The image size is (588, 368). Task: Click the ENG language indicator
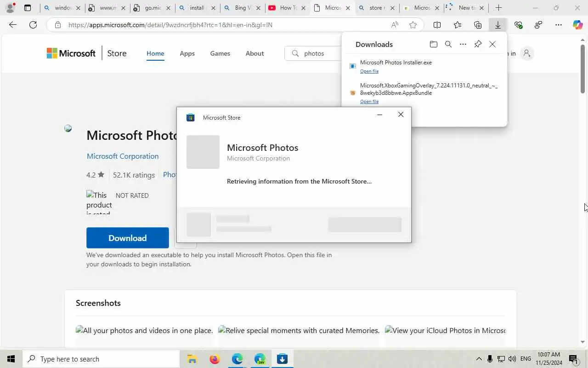526,359
